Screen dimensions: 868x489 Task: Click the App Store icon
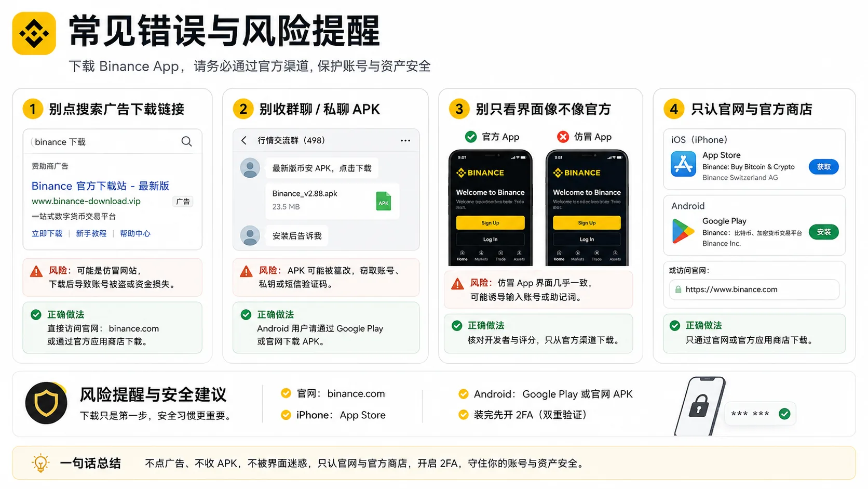pyautogui.click(x=683, y=164)
